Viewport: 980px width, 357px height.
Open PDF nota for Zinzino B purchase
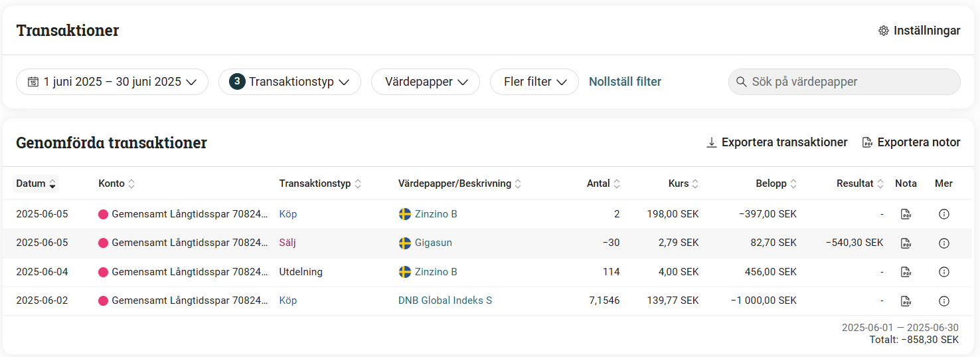coord(906,214)
